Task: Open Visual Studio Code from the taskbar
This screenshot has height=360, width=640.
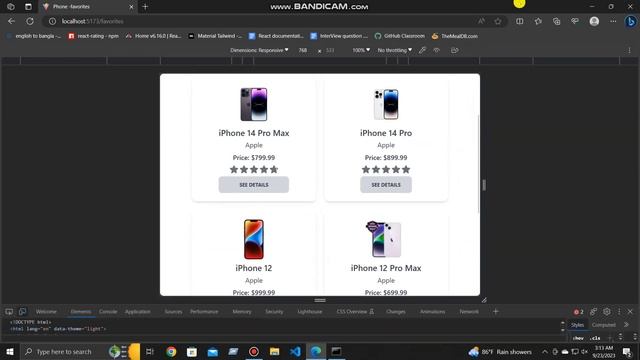Action: pyautogui.click(x=295, y=351)
